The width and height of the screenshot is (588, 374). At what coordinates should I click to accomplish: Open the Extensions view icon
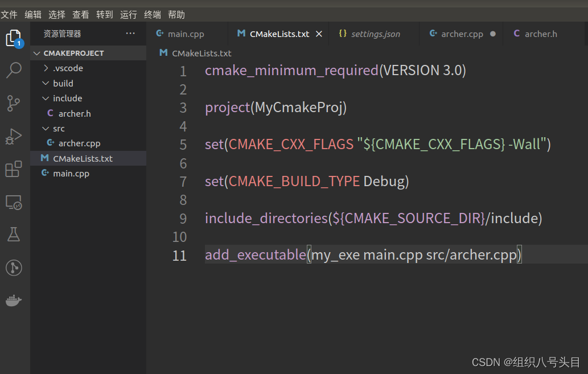14,169
